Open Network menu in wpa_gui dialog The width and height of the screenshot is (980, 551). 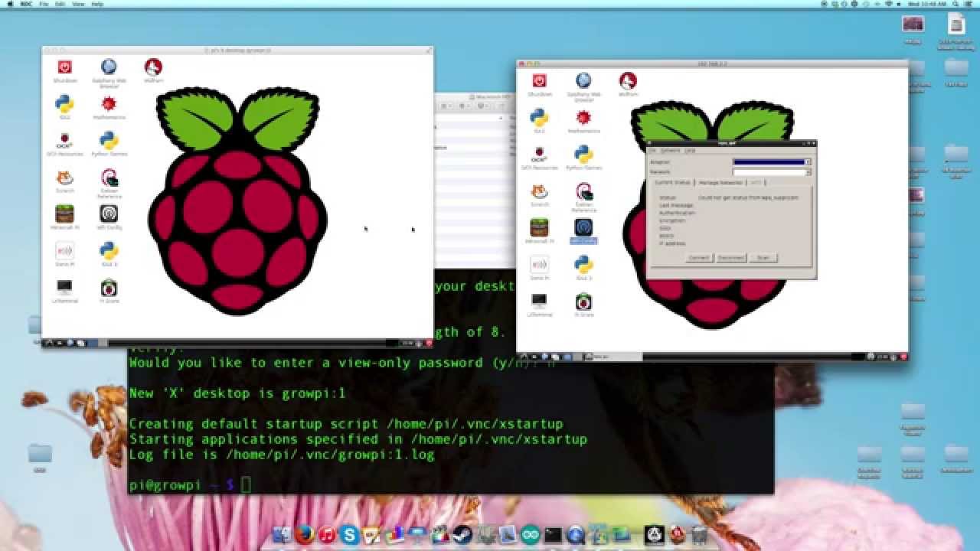(x=670, y=151)
